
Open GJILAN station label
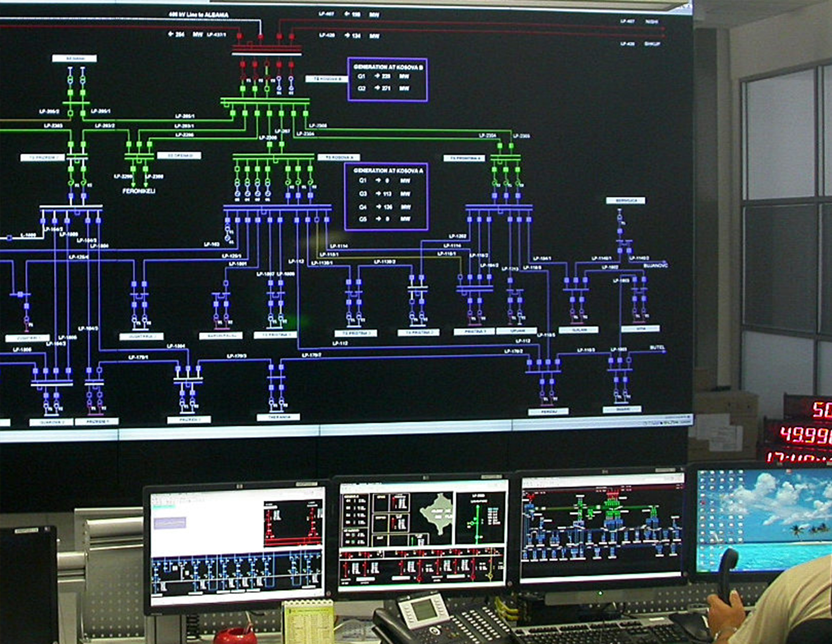click(578, 330)
